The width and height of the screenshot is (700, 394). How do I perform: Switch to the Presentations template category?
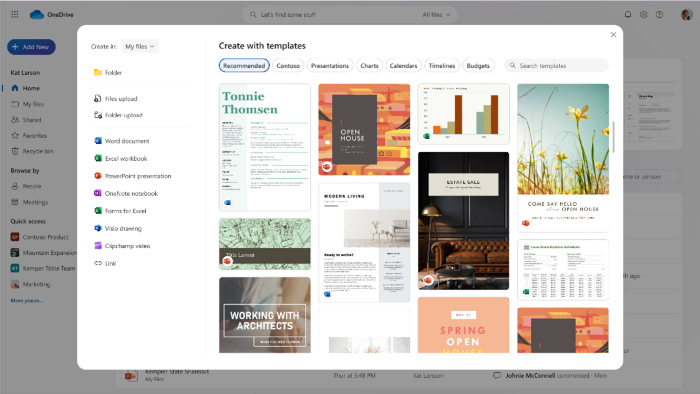(329, 66)
